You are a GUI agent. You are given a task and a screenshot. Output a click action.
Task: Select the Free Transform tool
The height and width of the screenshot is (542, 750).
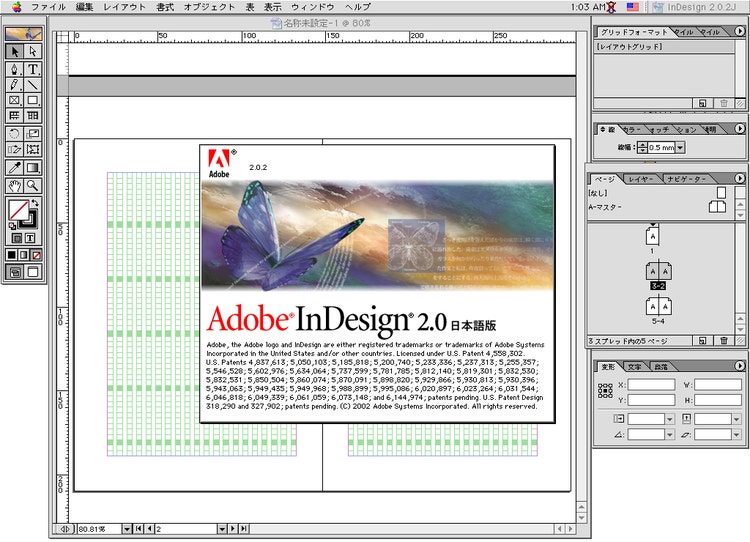pyautogui.click(x=33, y=149)
